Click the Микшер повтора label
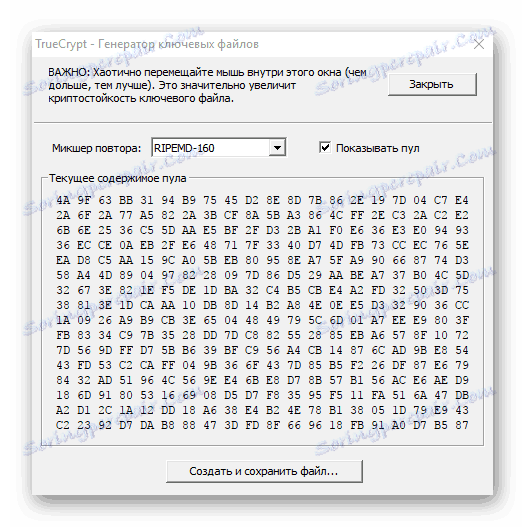Image resolution: width=525 pixels, height=527 pixels. 96,148
